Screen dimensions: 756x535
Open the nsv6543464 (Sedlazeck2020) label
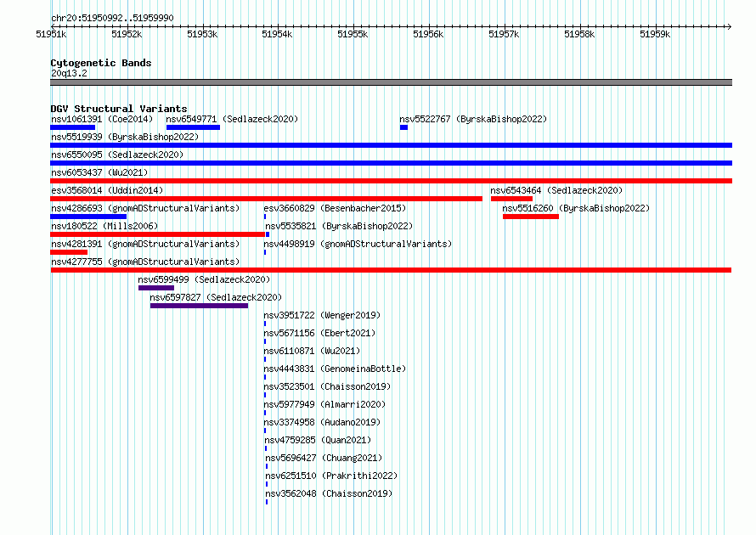[556, 190]
